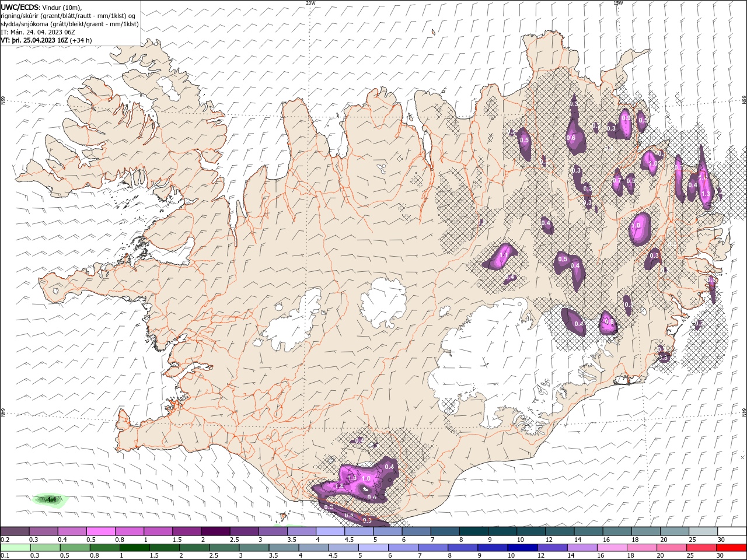
Task: Click the 0.7 precipitation value in the northeast
Action: 616,181
